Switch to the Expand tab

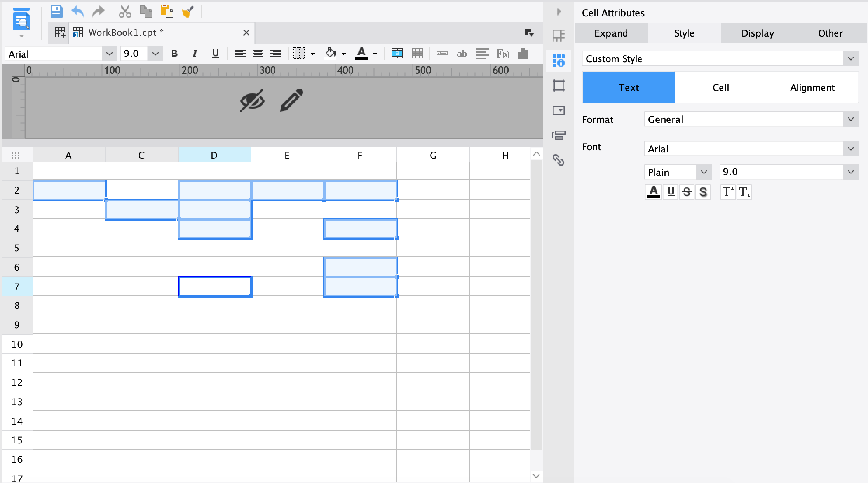611,33
